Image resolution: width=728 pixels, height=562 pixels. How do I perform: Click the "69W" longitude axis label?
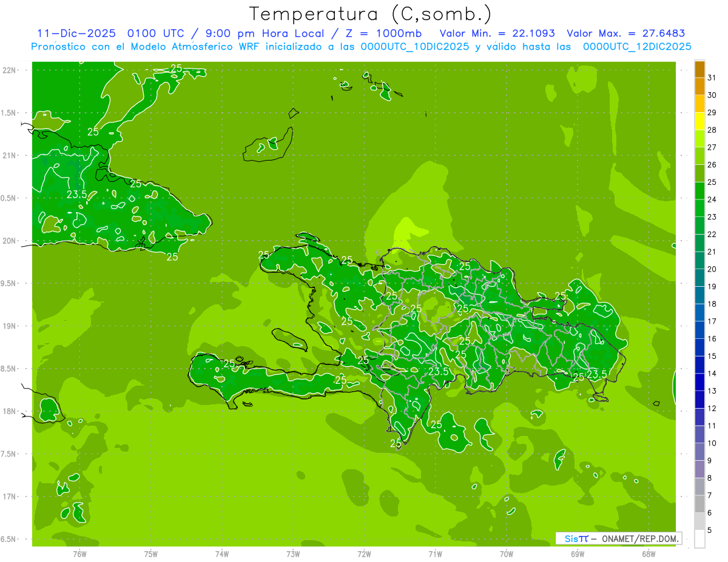tap(578, 554)
